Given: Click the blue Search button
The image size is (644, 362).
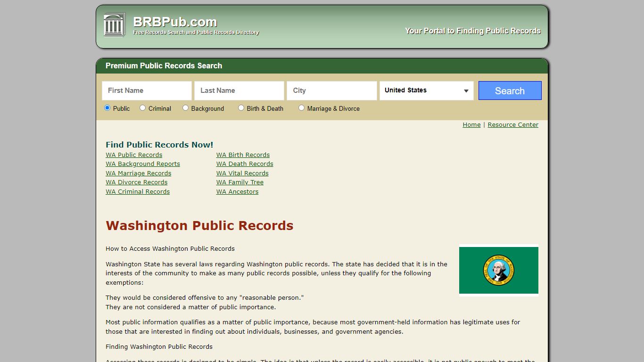Looking at the screenshot, I should 510,90.
